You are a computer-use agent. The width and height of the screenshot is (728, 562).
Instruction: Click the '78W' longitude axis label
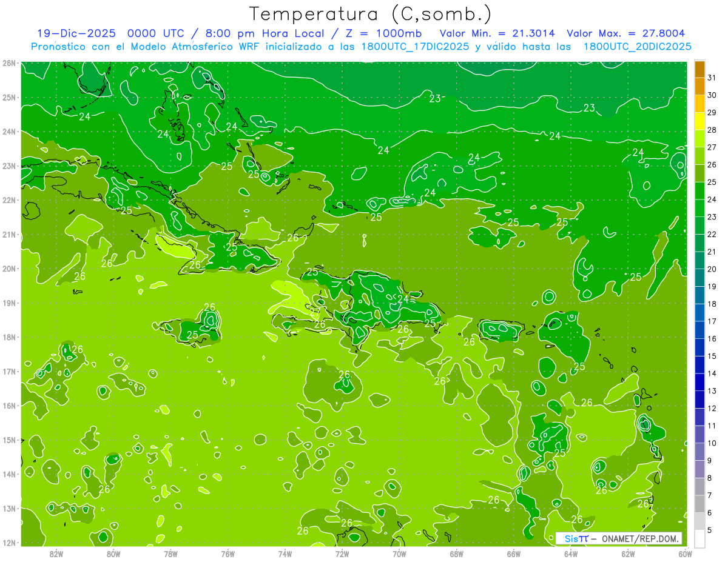point(170,554)
